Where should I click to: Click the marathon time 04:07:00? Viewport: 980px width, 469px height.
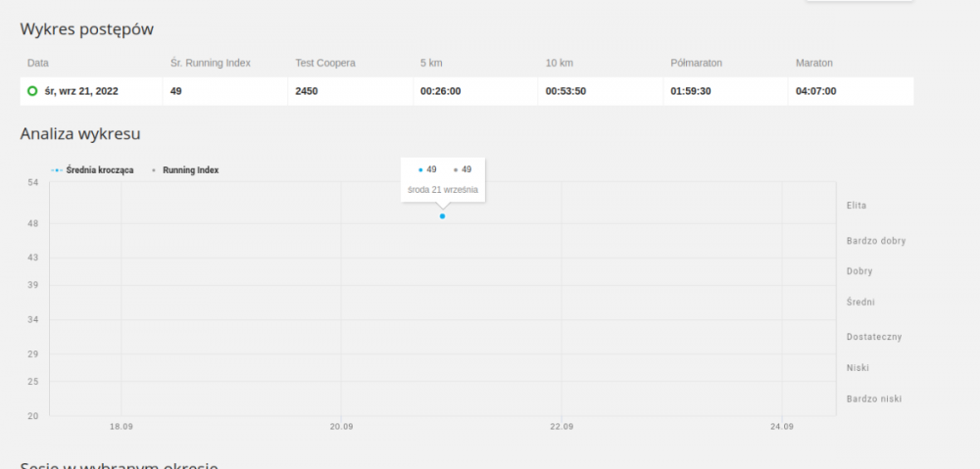[x=816, y=91]
